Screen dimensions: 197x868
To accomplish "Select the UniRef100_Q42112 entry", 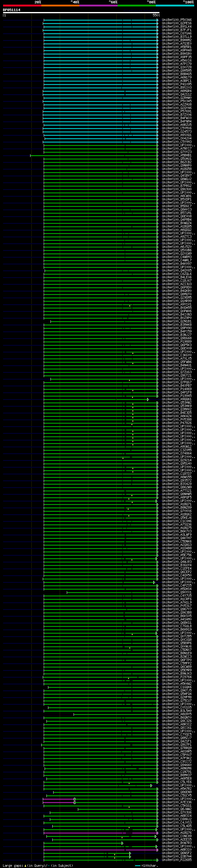I will [x=176, y=95].
